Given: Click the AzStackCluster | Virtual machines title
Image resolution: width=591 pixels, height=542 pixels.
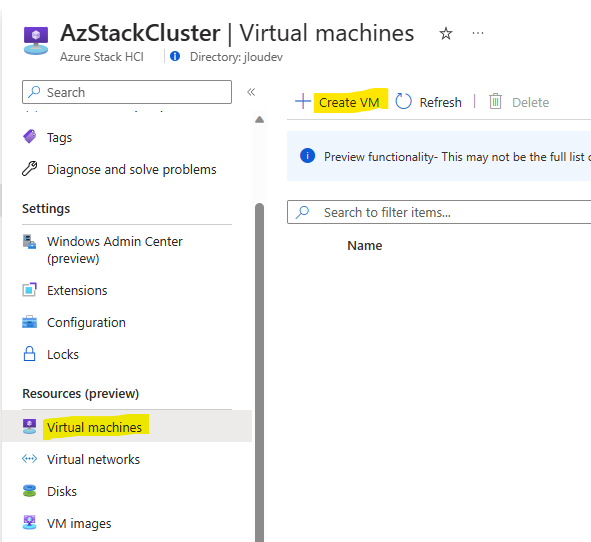Looking at the screenshot, I should tap(237, 33).
